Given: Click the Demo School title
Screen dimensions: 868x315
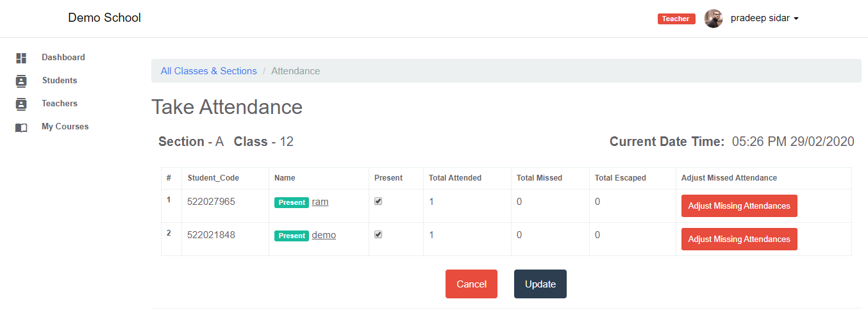Looking at the screenshot, I should [x=104, y=18].
